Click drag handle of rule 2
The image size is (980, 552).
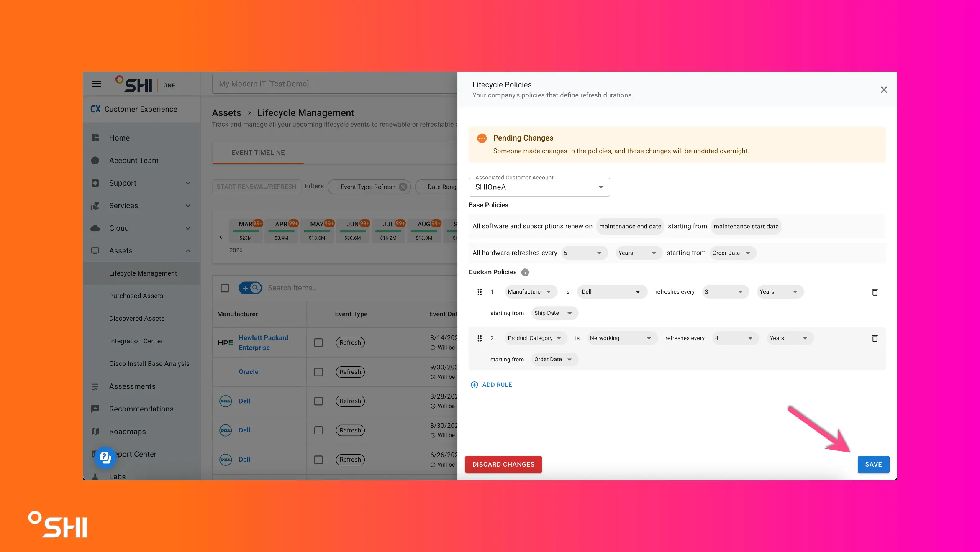(x=480, y=338)
